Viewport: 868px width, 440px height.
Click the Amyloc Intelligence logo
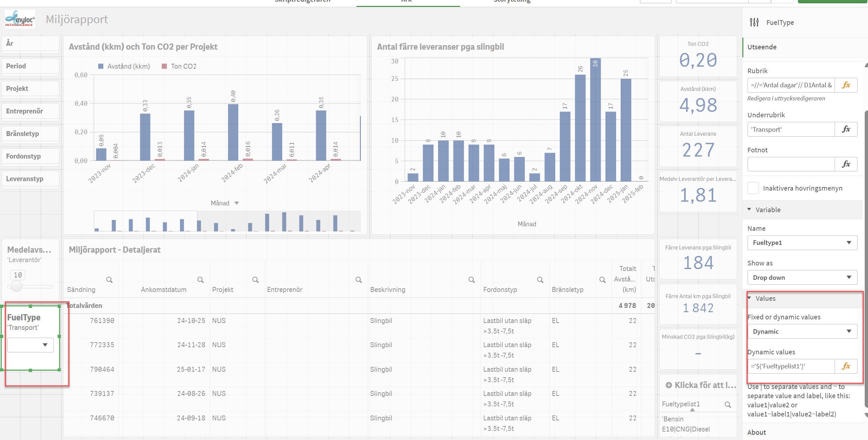point(20,19)
